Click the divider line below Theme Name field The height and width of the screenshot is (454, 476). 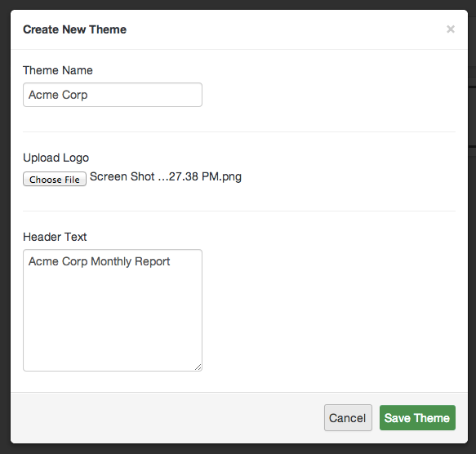tap(239, 131)
